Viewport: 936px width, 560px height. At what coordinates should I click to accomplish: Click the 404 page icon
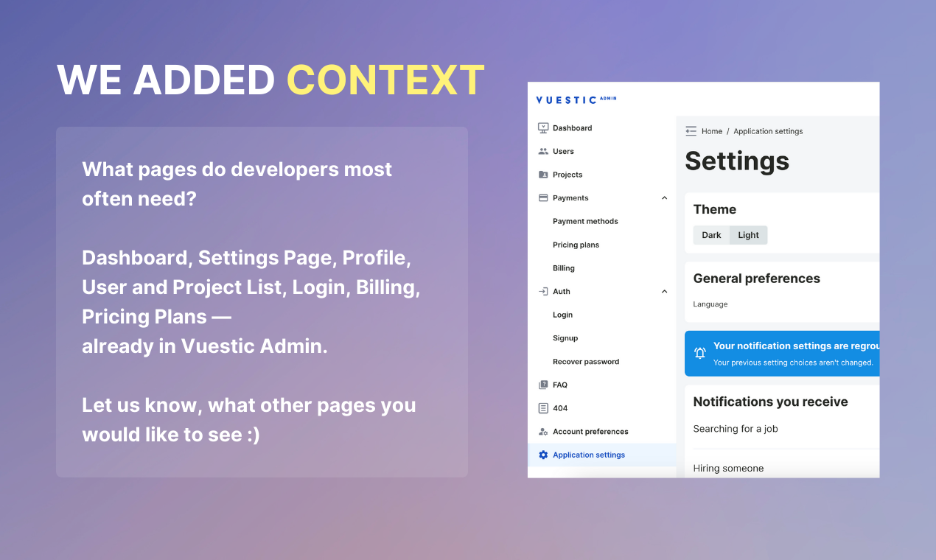point(543,408)
